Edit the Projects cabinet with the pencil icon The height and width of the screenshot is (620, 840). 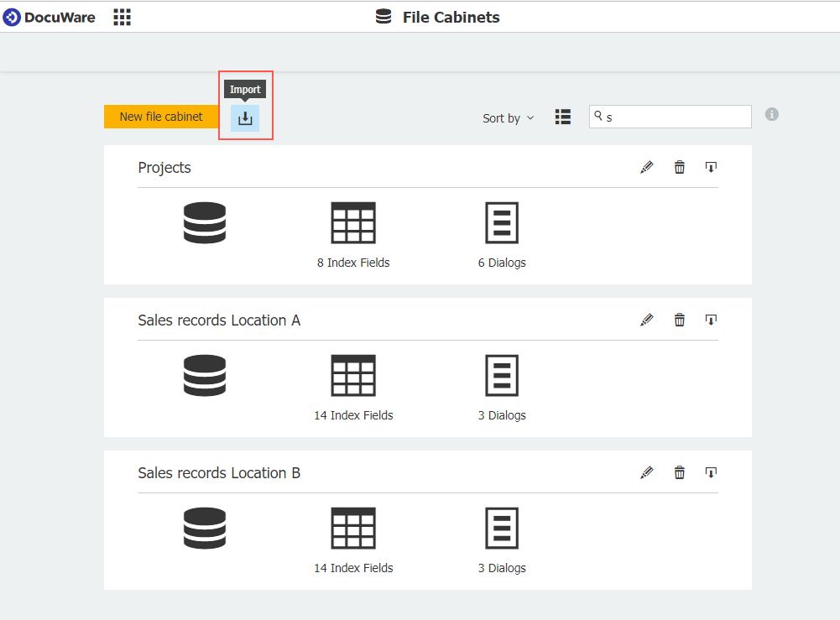(646, 167)
